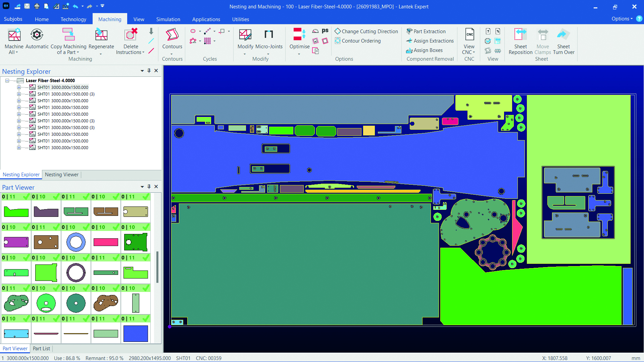
Task: Switch to the Simulation ribbon tab
Action: pos(168,19)
